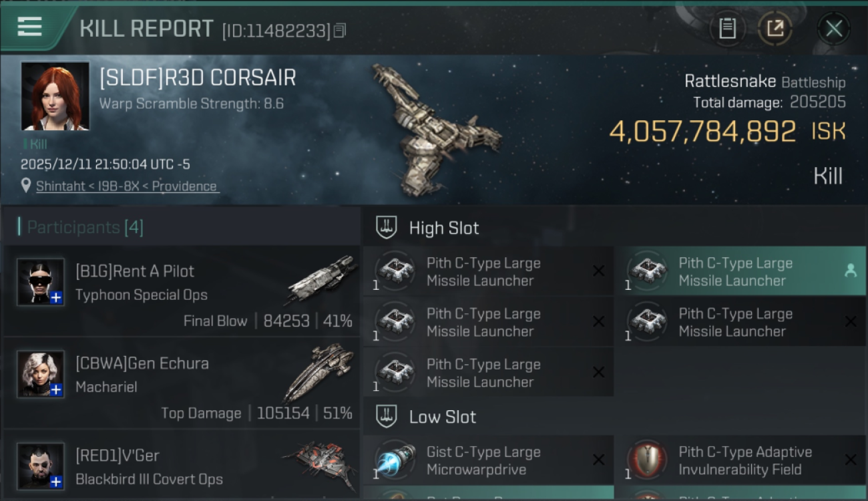Open the High Slot section header
868x501 pixels.
(614, 228)
